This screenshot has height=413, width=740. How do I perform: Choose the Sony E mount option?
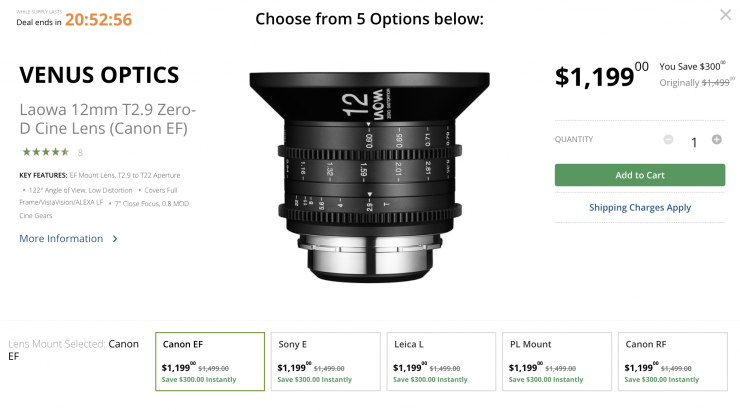[x=325, y=360]
